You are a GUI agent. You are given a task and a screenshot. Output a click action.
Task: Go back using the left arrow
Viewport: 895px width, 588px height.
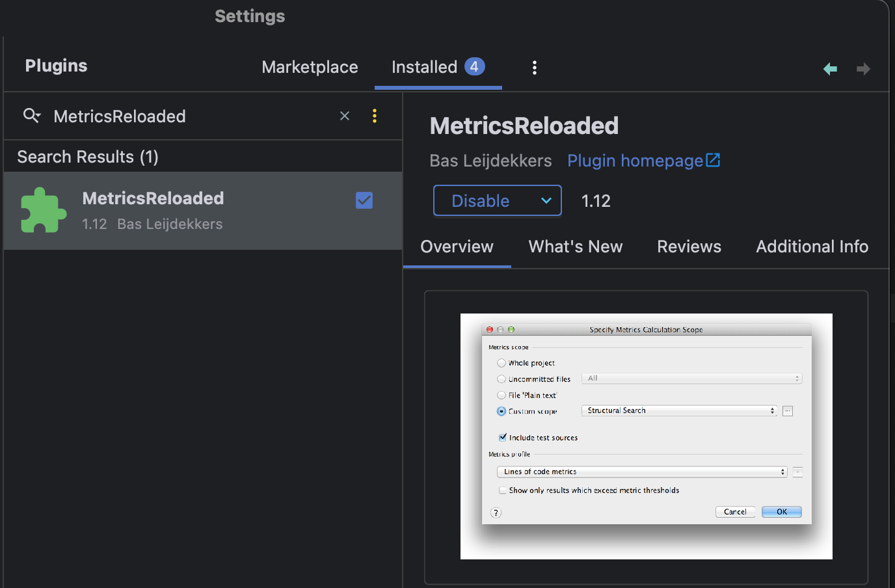(830, 69)
